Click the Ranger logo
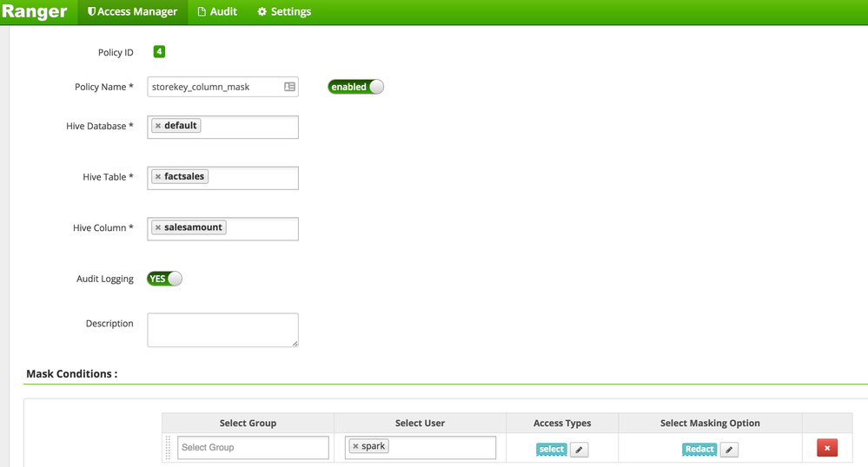 point(35,11)
